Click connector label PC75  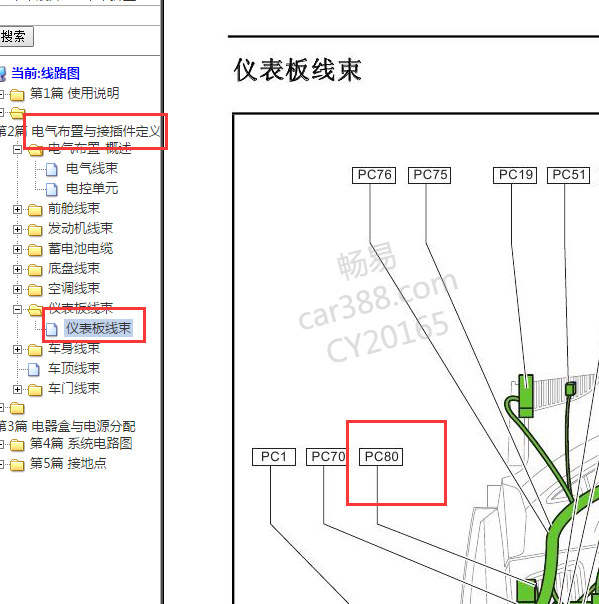coord(430,175)
